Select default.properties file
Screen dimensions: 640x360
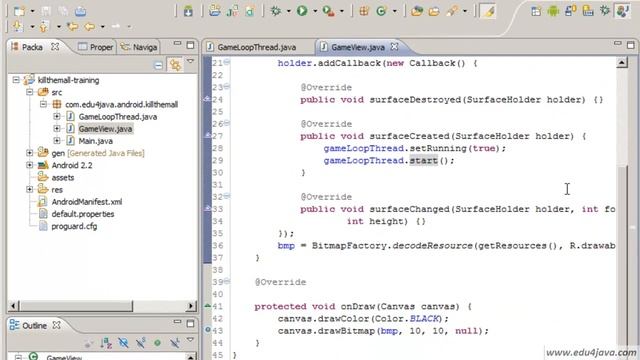tap(83, 214)
